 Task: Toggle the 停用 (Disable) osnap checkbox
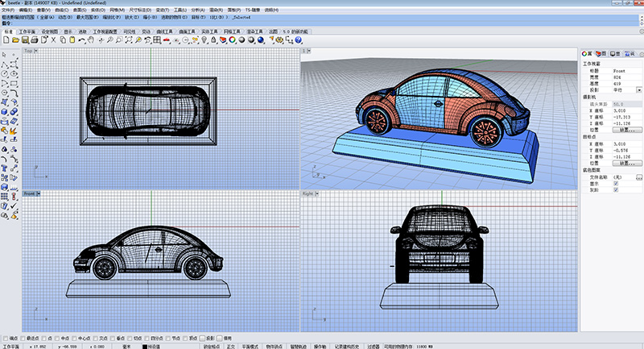(219, 339)
